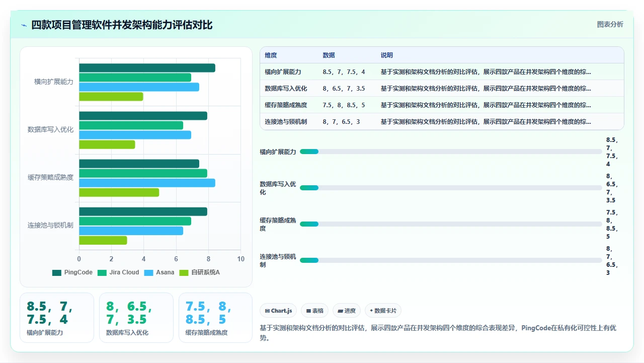Click the 数据库写入优化 chart axis label
Image resolution: width=644 pixels, height=363 pixels.
[x=50, y=130]
